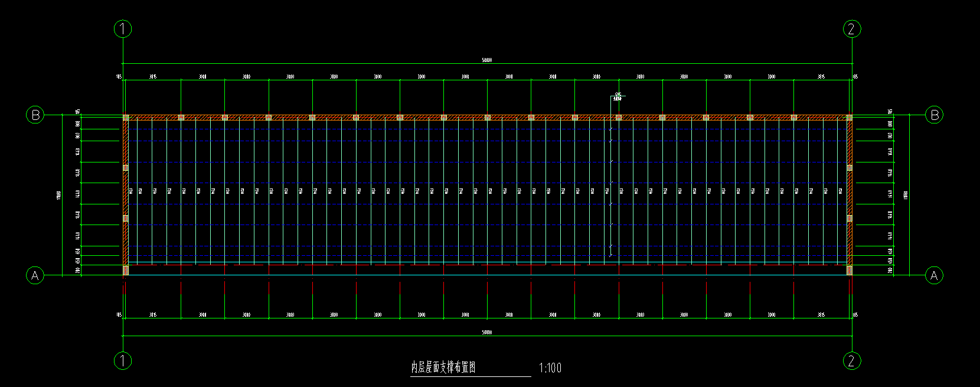Viewport: 980px width, 387px height.
Task: Pick the right axis bubble A
Action: (x=934, y=275)
